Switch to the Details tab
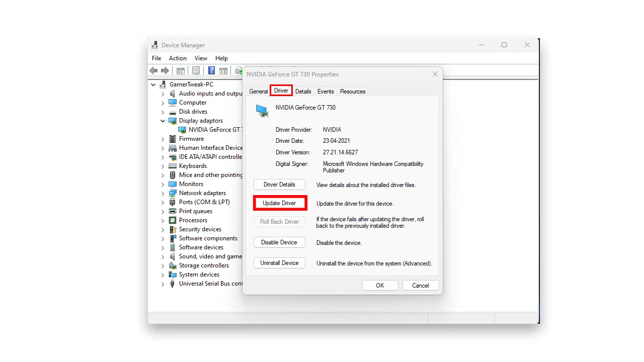The height and width of the screenshot is (362, 644). tap(303, 92)
